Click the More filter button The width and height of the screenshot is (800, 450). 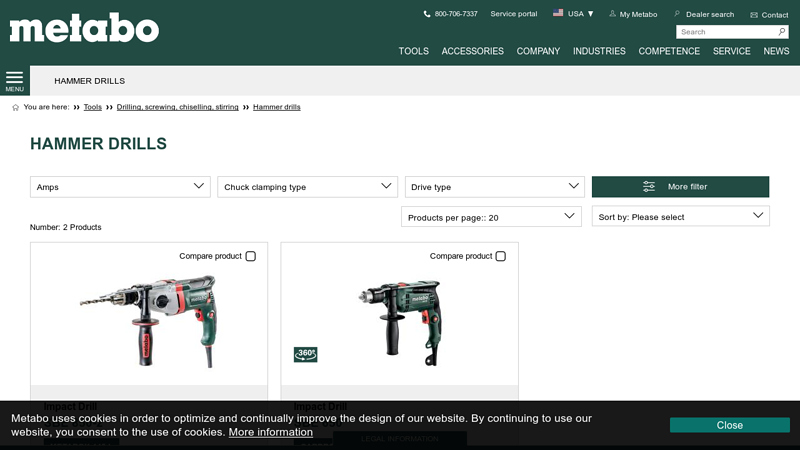coord(681,187)
